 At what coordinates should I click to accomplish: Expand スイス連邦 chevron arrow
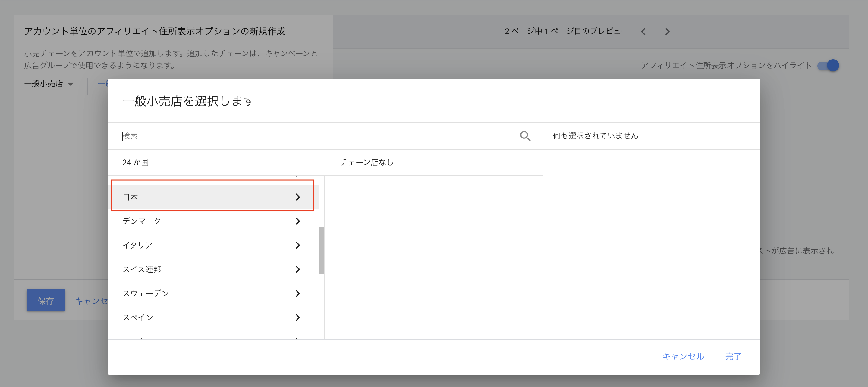pyautogui.click(x=297, y=269)
